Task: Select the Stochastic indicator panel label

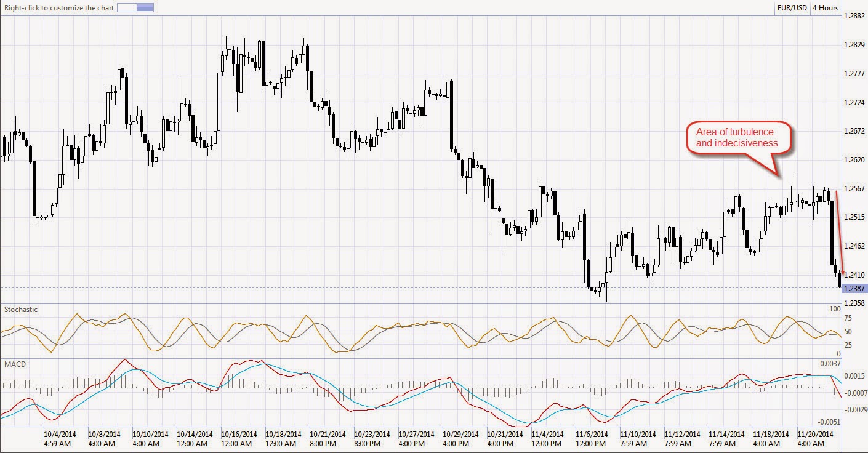Action: (x=20, y=310)
